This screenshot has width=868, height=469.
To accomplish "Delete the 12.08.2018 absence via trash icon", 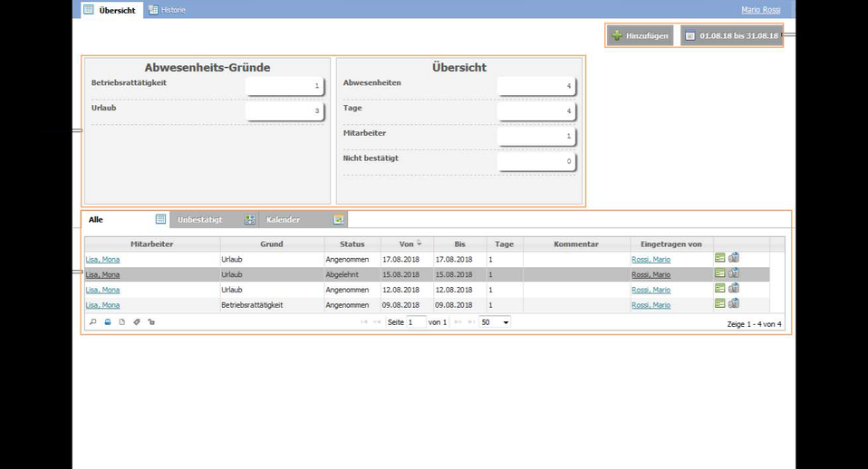I will (734, 288).
